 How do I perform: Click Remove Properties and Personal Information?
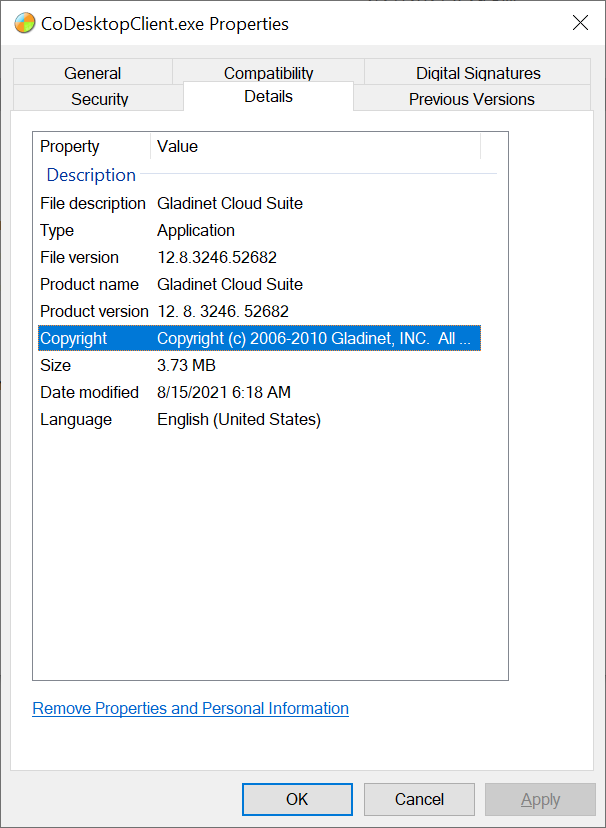pyautogui.click(x=190, y=708)
